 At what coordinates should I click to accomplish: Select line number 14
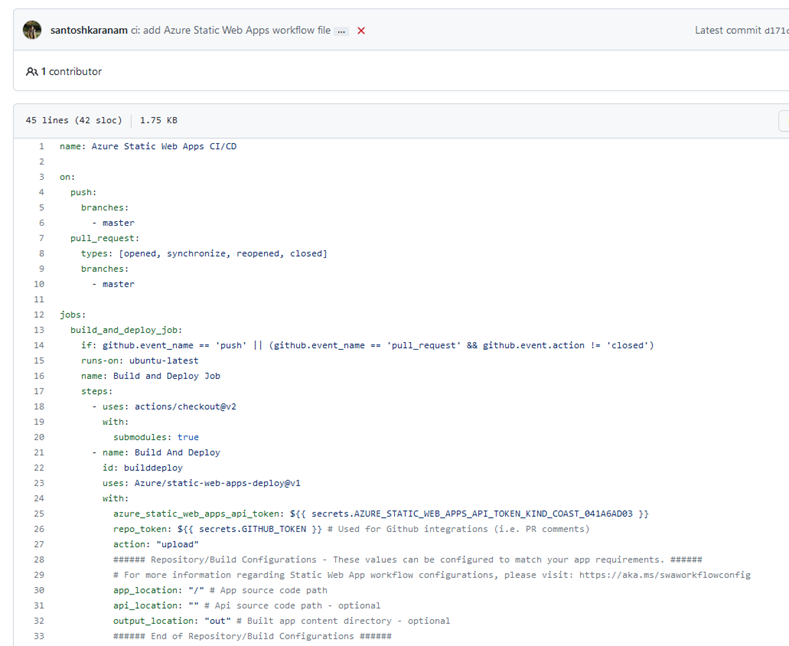[x=39, y=346]
